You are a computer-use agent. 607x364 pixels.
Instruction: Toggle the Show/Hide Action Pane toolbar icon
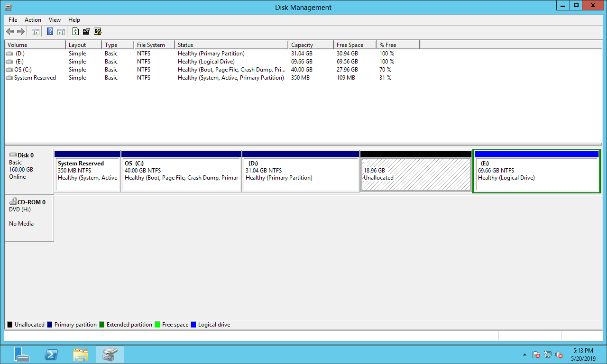click(61, 32)
